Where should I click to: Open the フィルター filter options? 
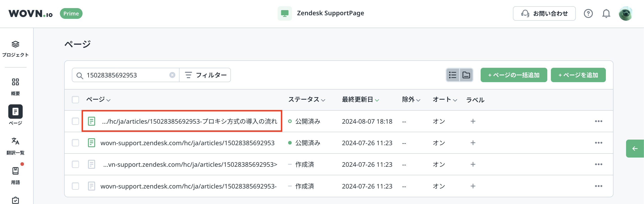tap(205, 75)
